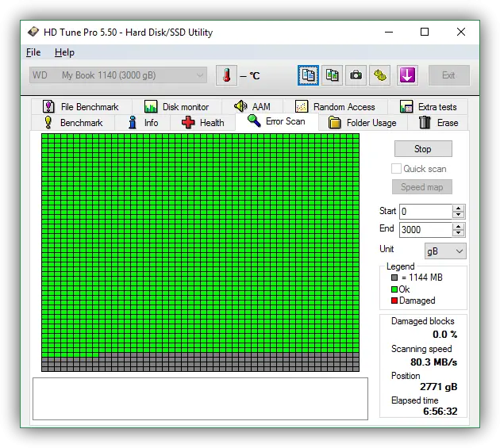Open the WD My Book drive dropdown
The width and height of the screenshot is (500, 448).
point(118,75)
